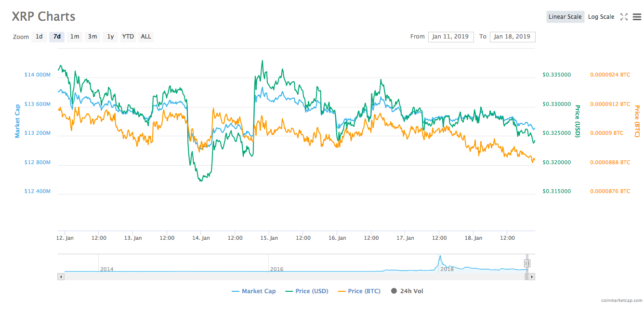The height and width of the screenshot is (312, 644).
Task: Open the chart export hamburger menu
Action: click(637, 16)
